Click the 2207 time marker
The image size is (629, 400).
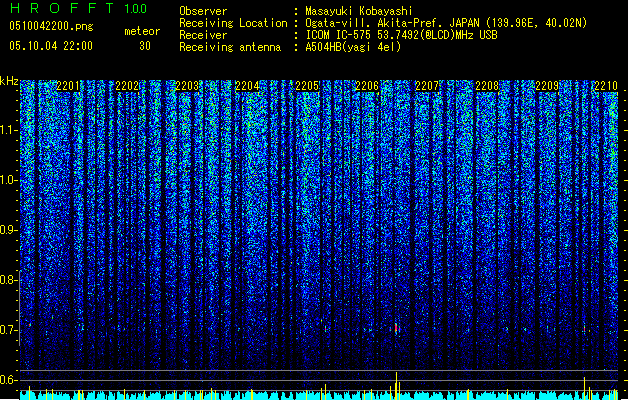pyautogui.click(x=427, y=86)
